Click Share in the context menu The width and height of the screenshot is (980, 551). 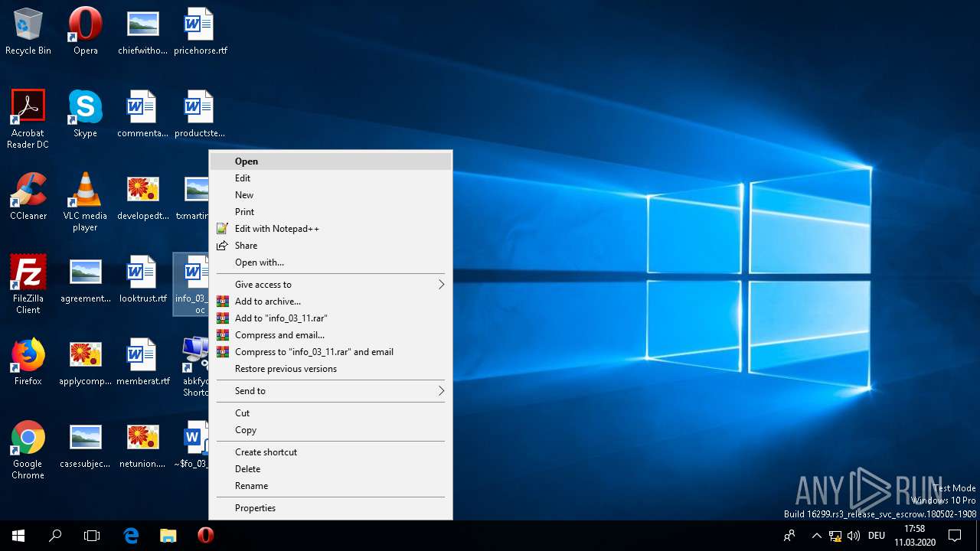coord(331,246)
